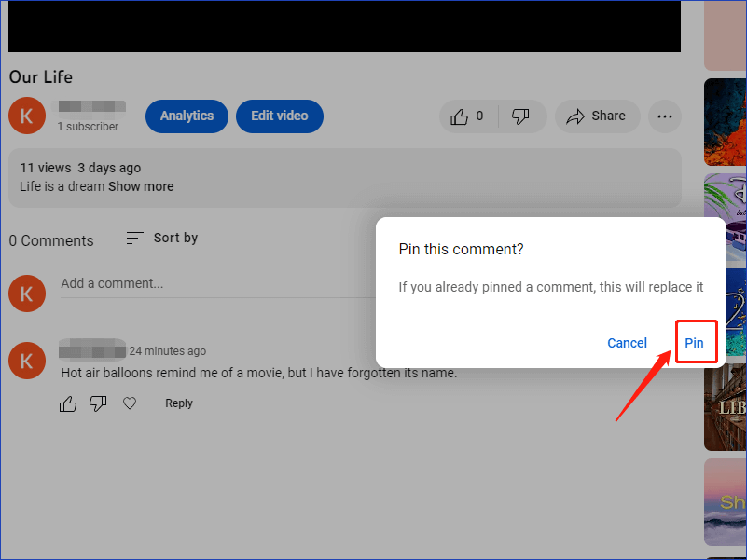Click the thumbs-down icon on the video
The image size is (747, 560).
click(x=522, y=116)
